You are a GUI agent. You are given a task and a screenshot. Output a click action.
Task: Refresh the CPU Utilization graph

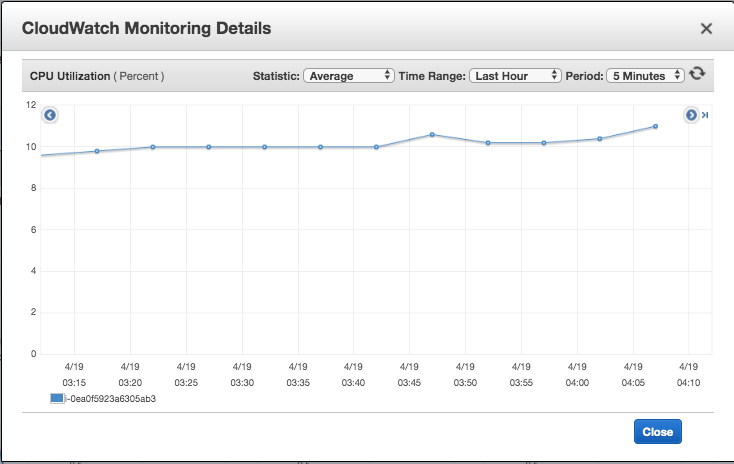[x=697, y=74]
